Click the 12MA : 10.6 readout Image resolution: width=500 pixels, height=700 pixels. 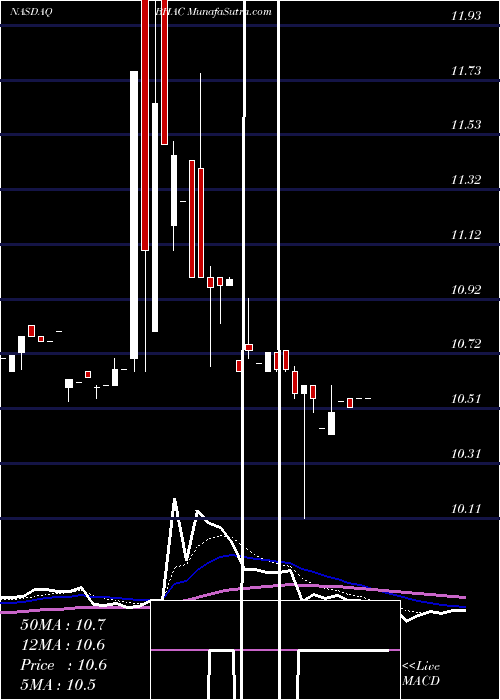point(63,645)
